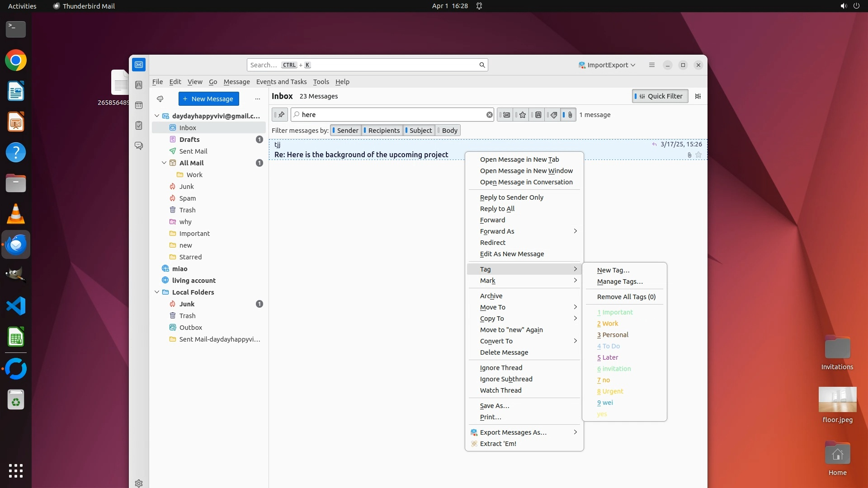Clear the quick filter search text

coord(489,115)
